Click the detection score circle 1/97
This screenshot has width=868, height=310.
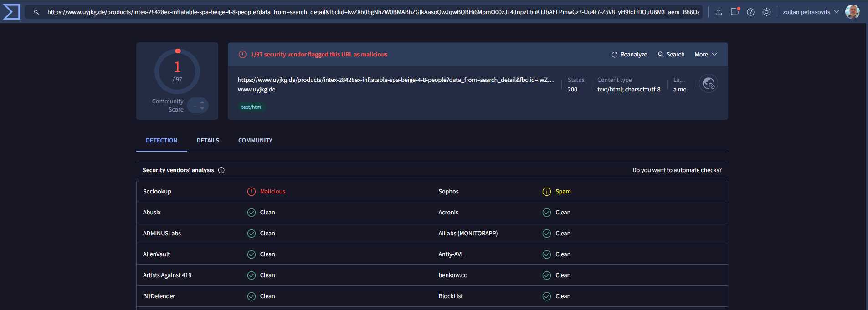(x=177, y=71)
